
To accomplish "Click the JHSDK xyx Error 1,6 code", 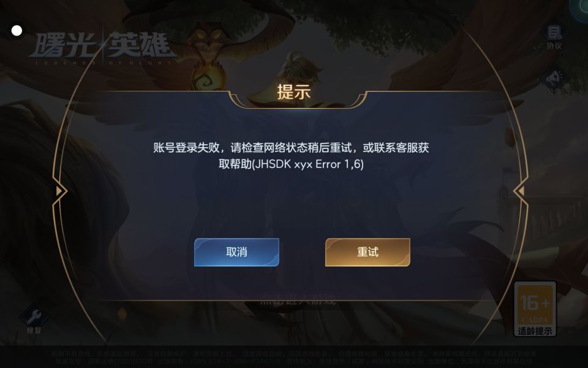I will (x=308, y=164).
